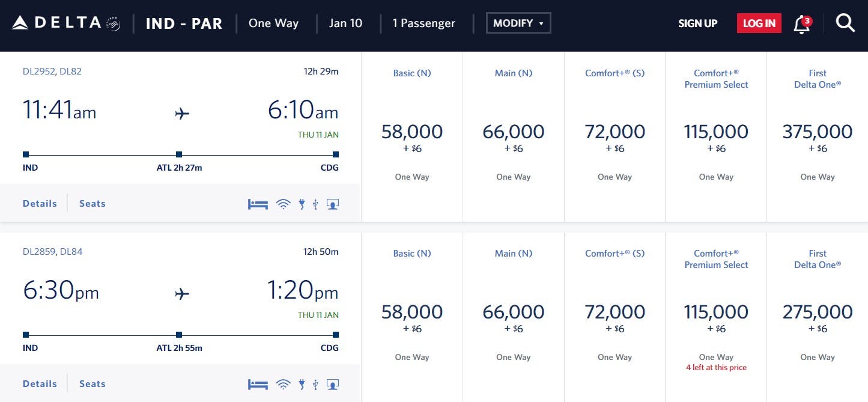This screenshot has width=868, height=402.
Task: Open the Seats tab for the 11:41am flight
Action: click(x=93, y=204)
